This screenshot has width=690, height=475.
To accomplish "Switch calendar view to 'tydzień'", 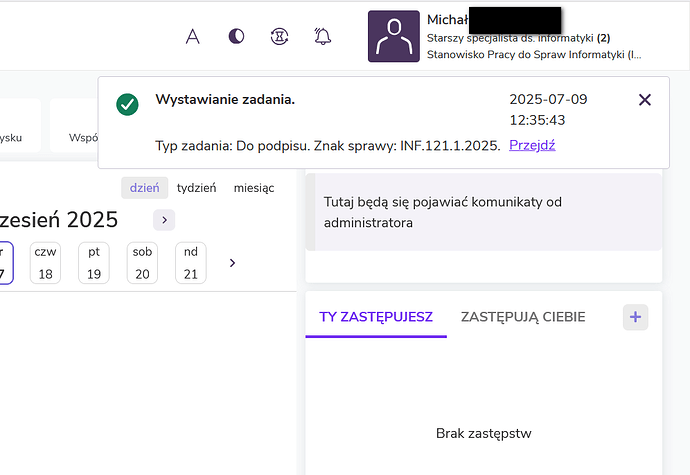I will [x=196, y=188].
